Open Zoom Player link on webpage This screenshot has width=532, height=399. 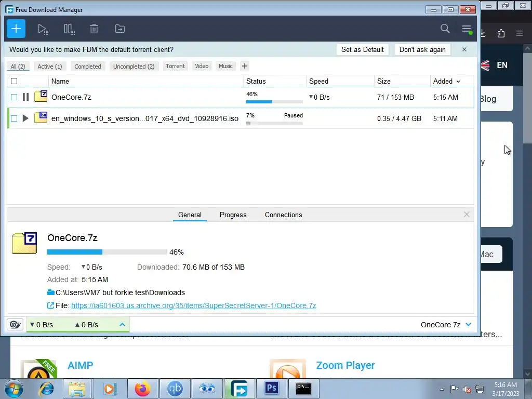[x=345, y=365]
